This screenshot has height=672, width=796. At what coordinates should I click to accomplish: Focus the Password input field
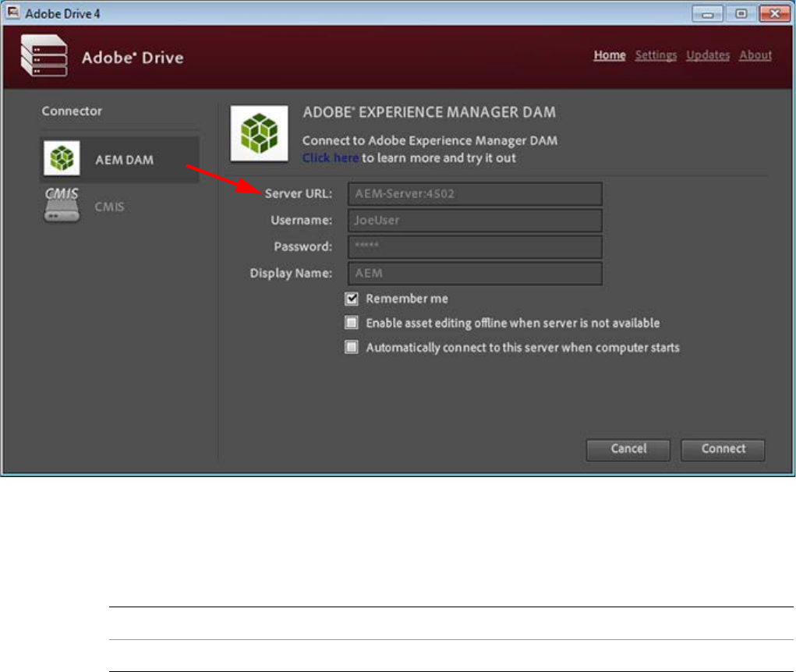pos(475,246)
